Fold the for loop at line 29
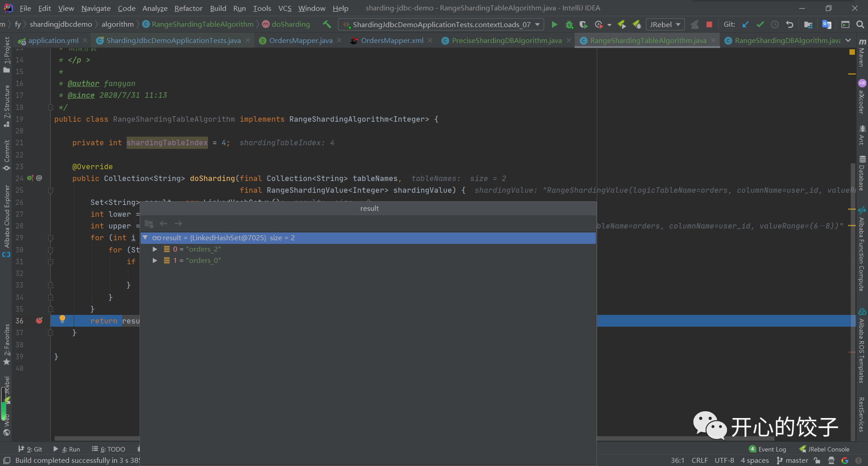 pyautogui.click(x=51, y=238)
